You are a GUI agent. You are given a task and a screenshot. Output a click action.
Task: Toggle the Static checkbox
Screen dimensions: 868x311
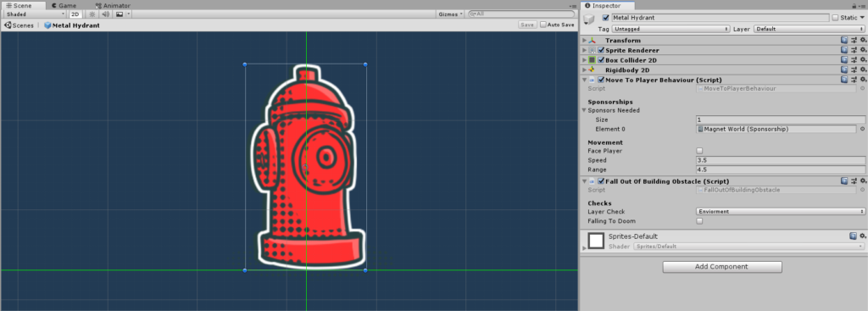tap(835, 18)
